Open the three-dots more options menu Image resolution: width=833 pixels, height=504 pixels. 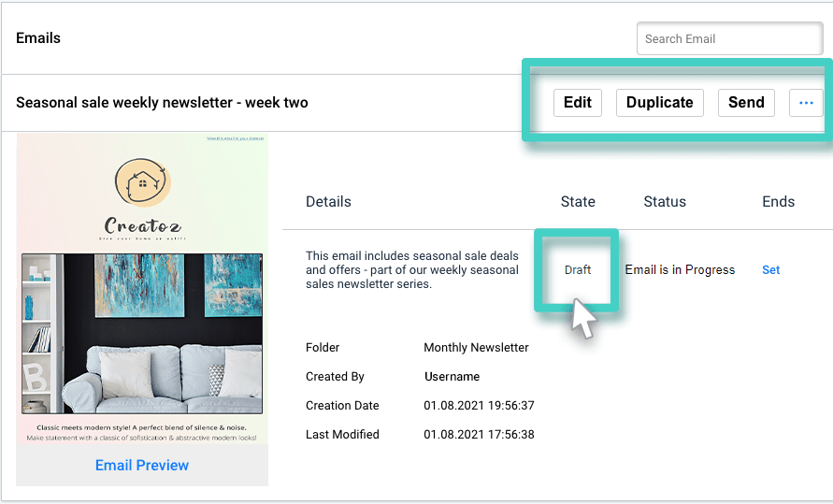click(x=806, y=103)
